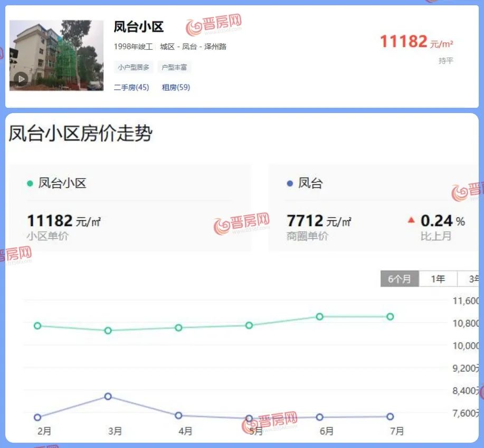Viewport: 484px width, 448px height.
Task: Select the 6月 data point on the green line
Action: click(319, 317)
